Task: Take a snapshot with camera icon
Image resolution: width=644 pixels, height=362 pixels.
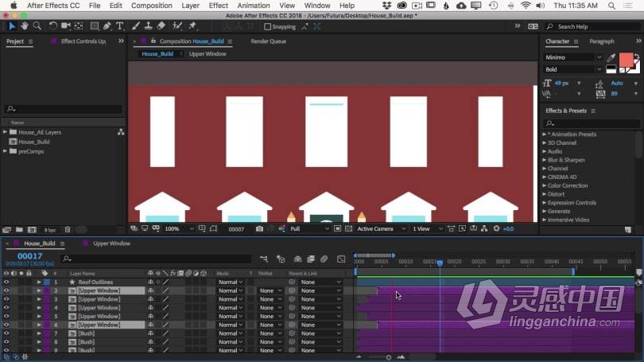Action: (259, 229)
